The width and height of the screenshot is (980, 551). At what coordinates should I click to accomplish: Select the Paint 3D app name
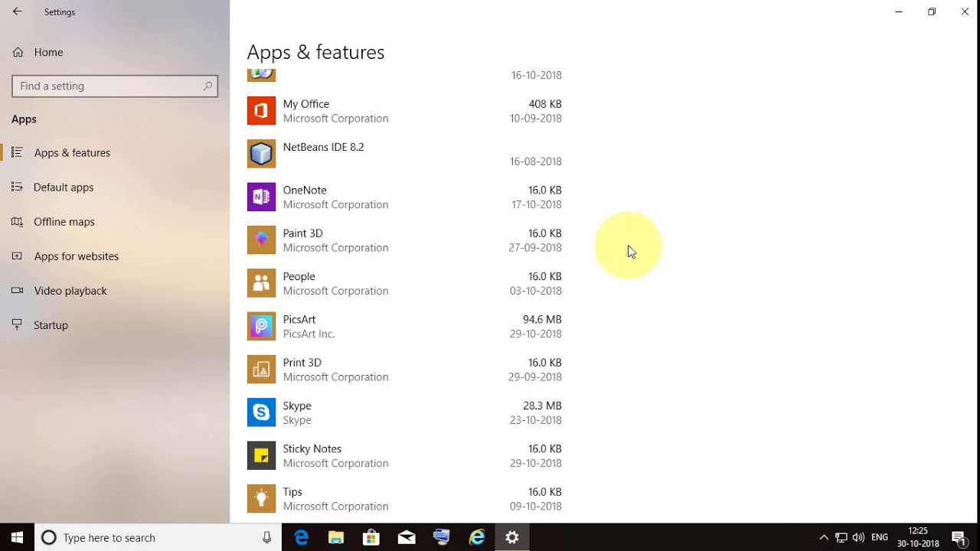(302, 233)
